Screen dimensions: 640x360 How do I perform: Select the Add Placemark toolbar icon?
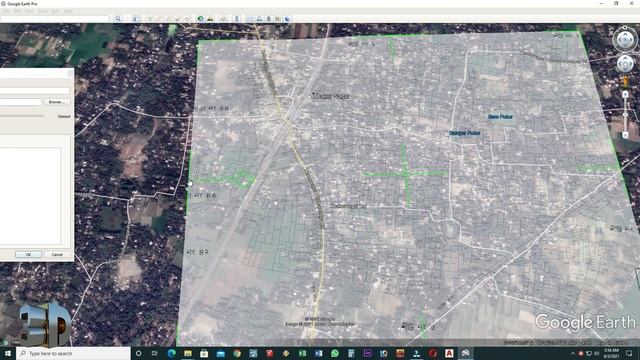[x=150, y=19]
